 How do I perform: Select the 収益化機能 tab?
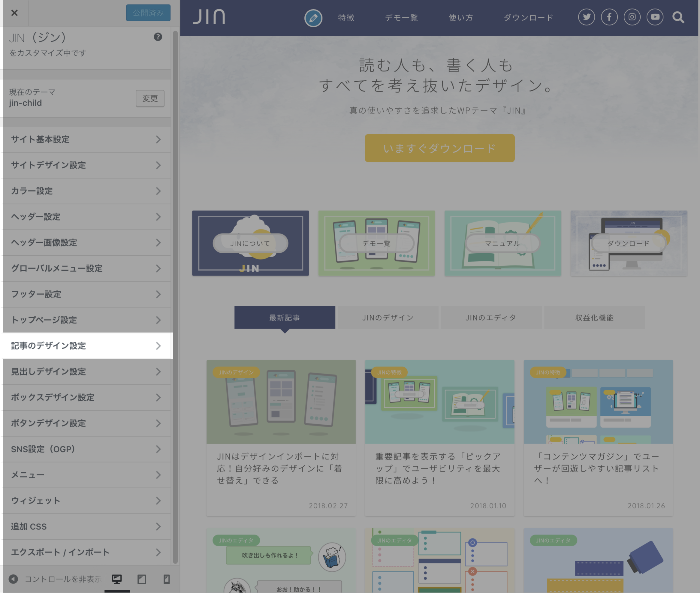pos(594,317)
